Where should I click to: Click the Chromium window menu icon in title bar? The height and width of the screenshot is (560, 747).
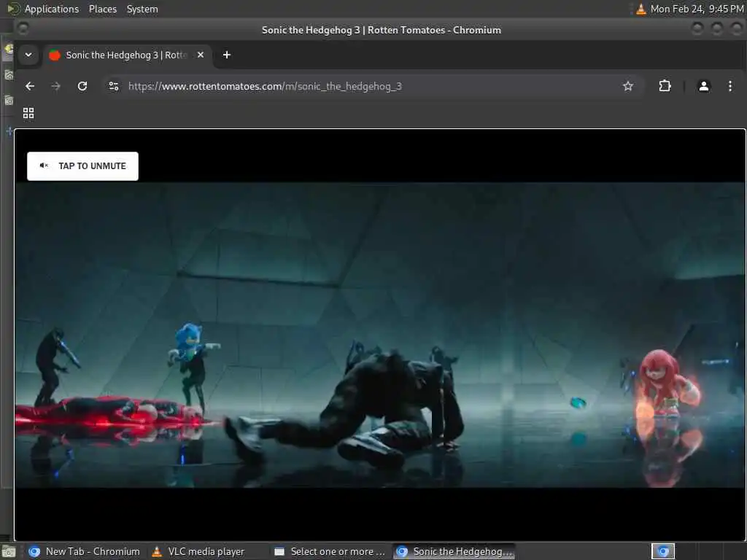[23, 29]
